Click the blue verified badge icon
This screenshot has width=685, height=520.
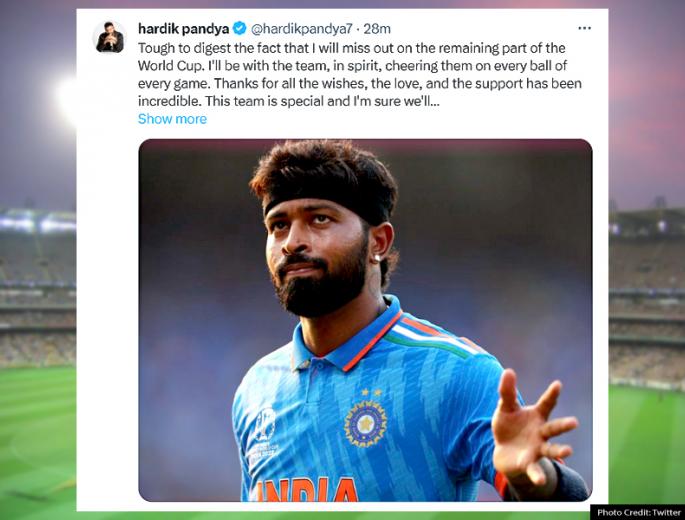tap(239, 28)
